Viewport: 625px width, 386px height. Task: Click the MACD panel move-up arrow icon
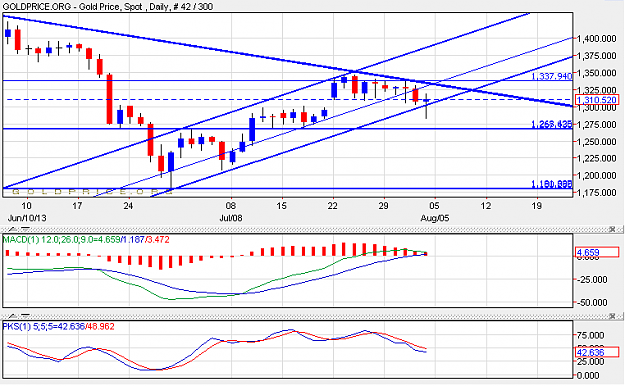pyautogui.click(x=13, y=229)
